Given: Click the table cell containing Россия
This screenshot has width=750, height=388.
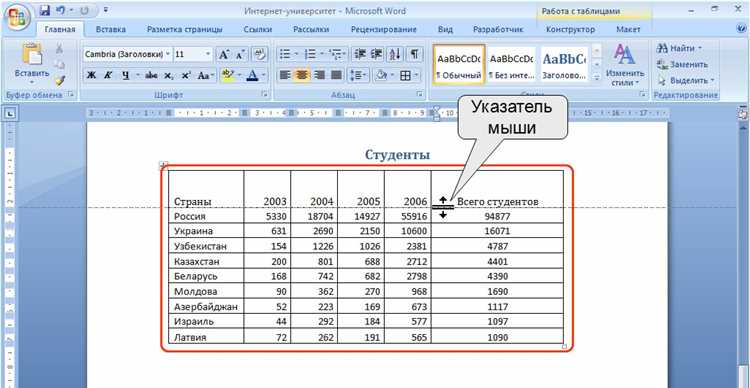Looking at the screenshot, I should click(206, 216).
